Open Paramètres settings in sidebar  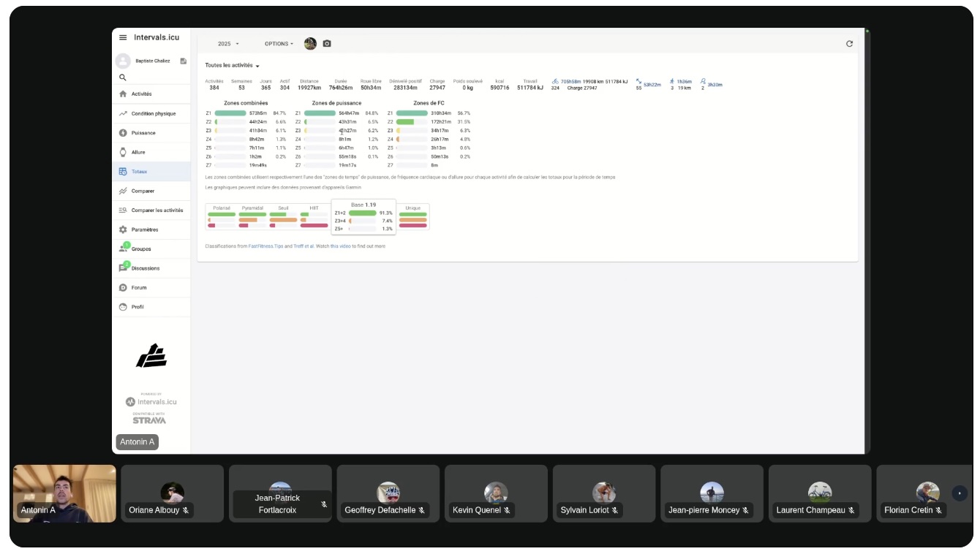(144, 229)
